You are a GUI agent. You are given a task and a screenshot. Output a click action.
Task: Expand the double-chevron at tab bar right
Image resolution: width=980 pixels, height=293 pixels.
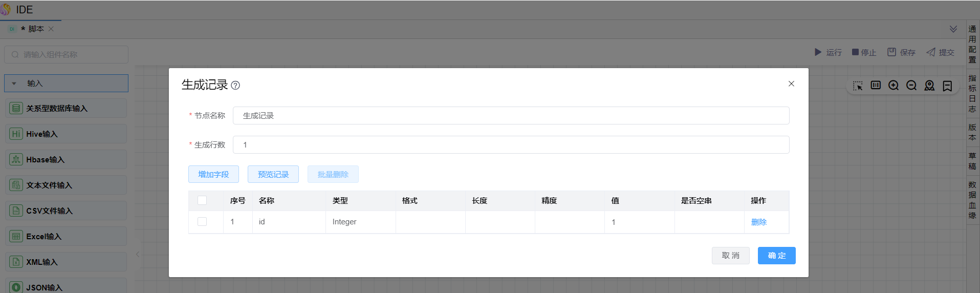(953, 29)
